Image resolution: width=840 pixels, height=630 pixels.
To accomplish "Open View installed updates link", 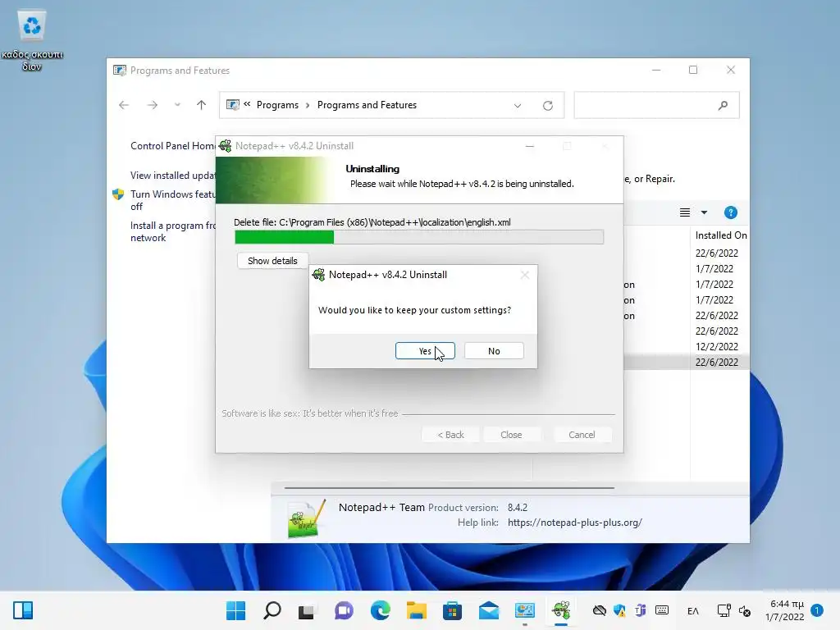I will (x=172, y=176).
